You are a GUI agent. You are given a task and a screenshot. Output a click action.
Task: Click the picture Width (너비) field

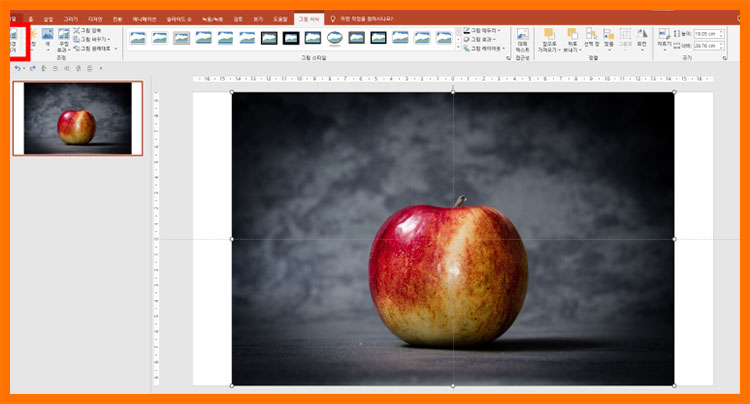click(x=708, y=46)
